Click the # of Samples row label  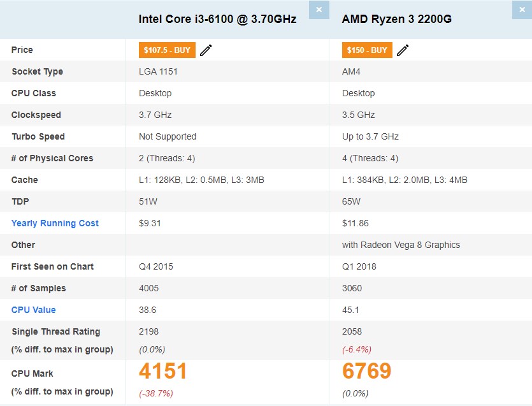point(38,288)
